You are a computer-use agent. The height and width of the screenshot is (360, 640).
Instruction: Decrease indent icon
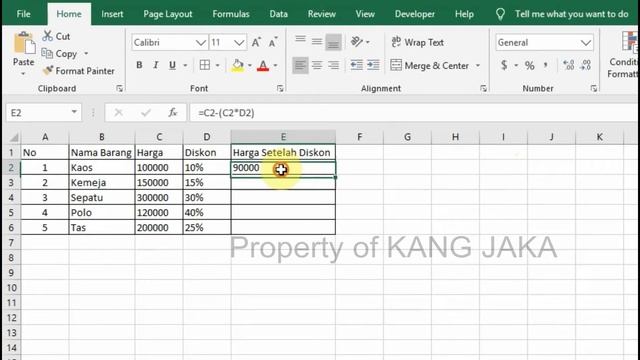[x=356, y=65]
